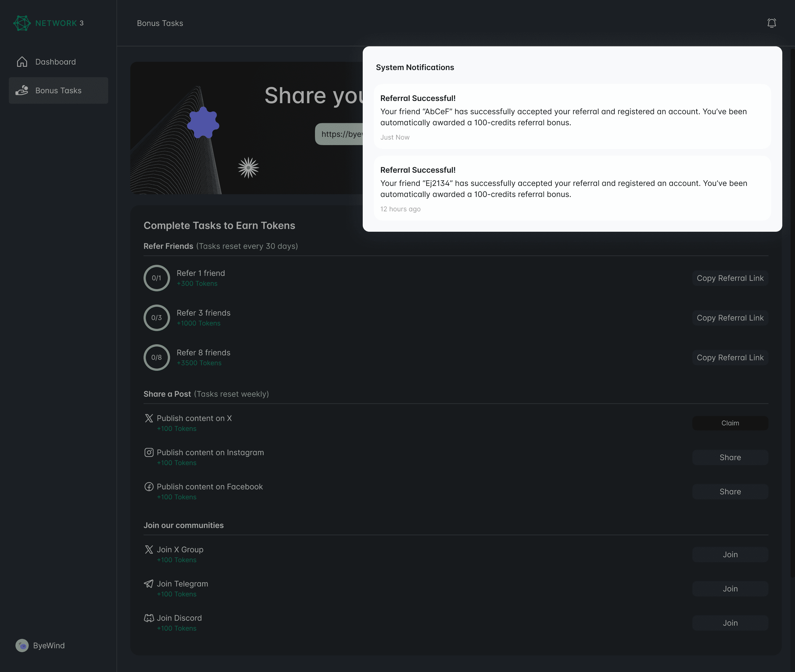
Task: Click the X icon beside Publish content
Action: point(149,418)
